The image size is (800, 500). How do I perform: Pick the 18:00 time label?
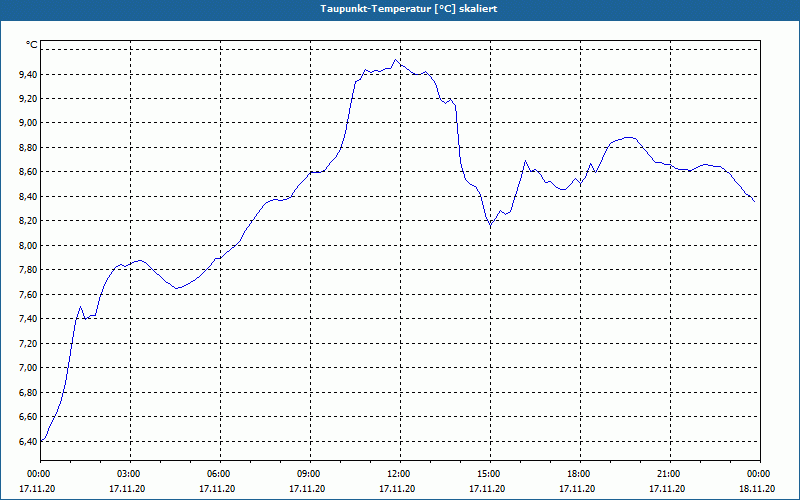click(579, 474)
